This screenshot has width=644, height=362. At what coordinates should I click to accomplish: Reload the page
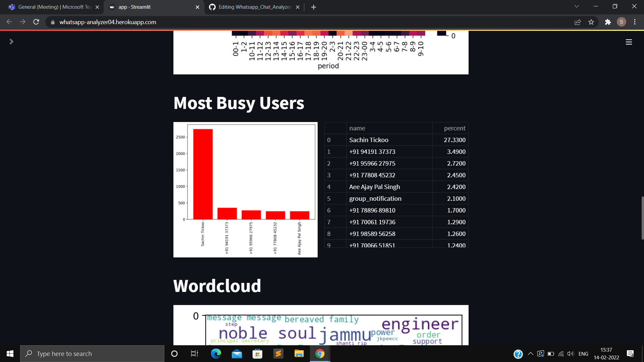36,22
